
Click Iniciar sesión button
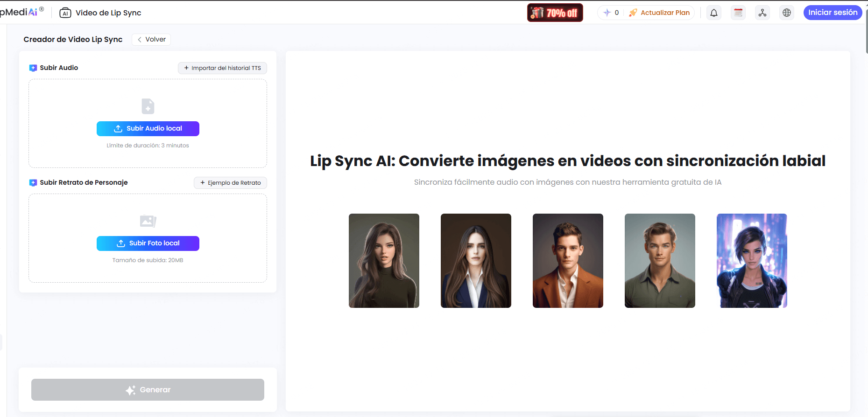pos(833,13)
